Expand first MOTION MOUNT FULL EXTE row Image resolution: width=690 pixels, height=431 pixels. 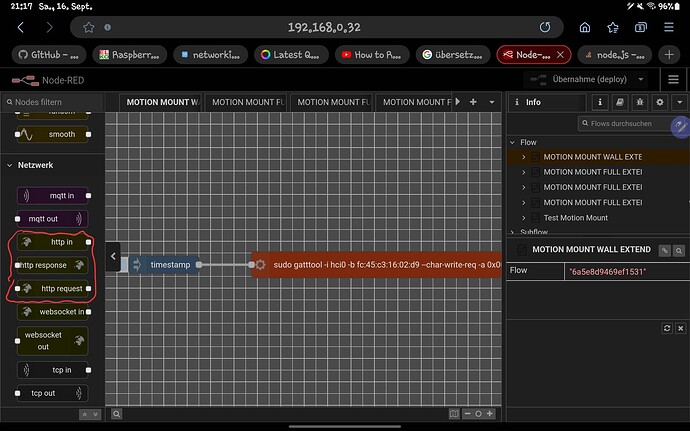tap(524, 172)
